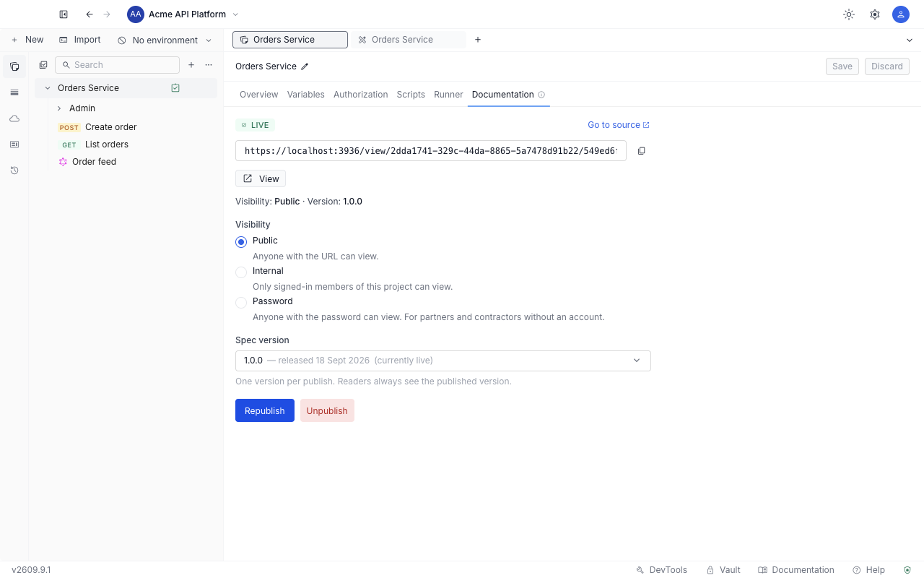Copy the published URL
This screenshot has height=578, width=924.
(641, 151)
